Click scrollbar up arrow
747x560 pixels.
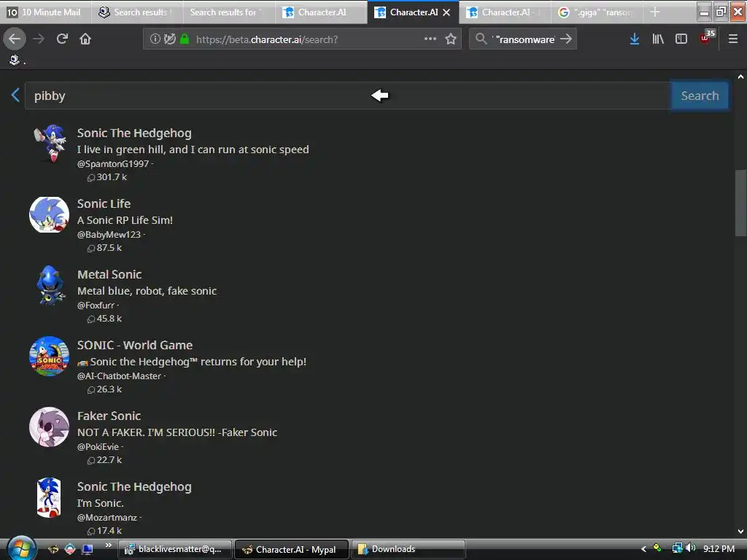[740, 77]
